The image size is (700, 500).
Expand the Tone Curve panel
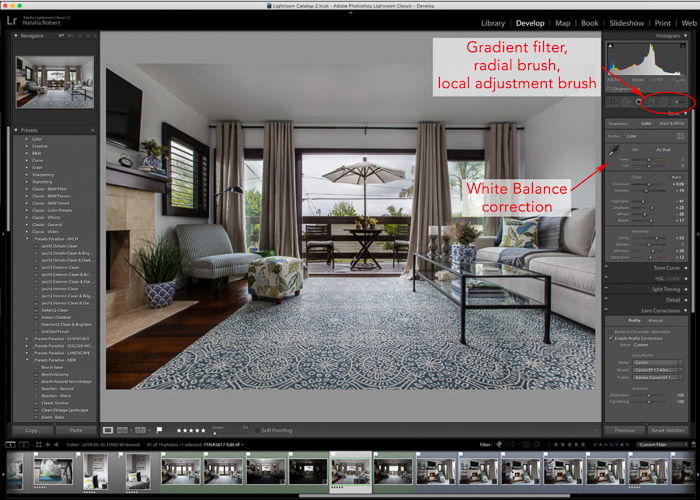(x=665, y=268)
